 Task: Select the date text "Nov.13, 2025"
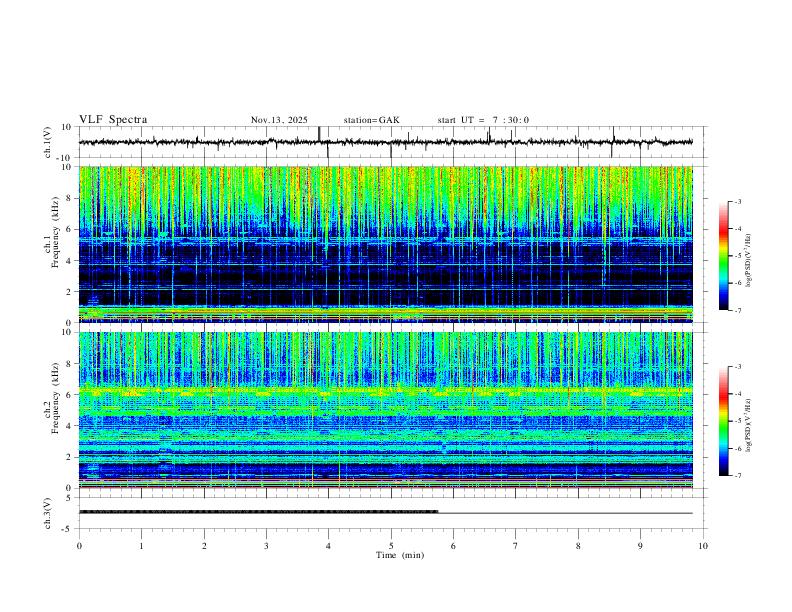point(279,120)
